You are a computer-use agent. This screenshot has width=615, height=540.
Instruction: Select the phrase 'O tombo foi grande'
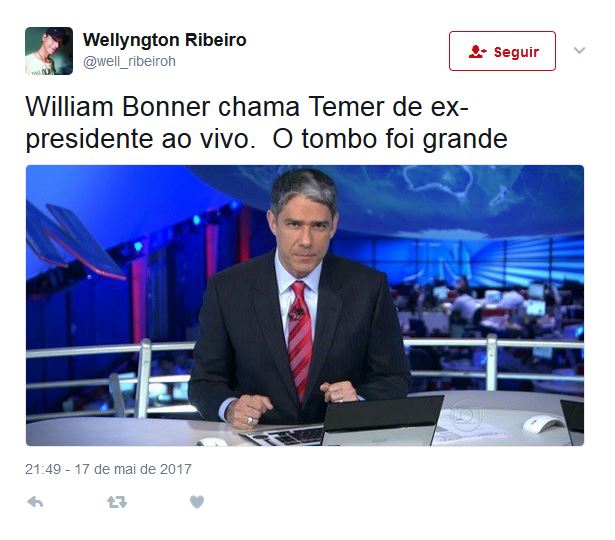(390, 139)
